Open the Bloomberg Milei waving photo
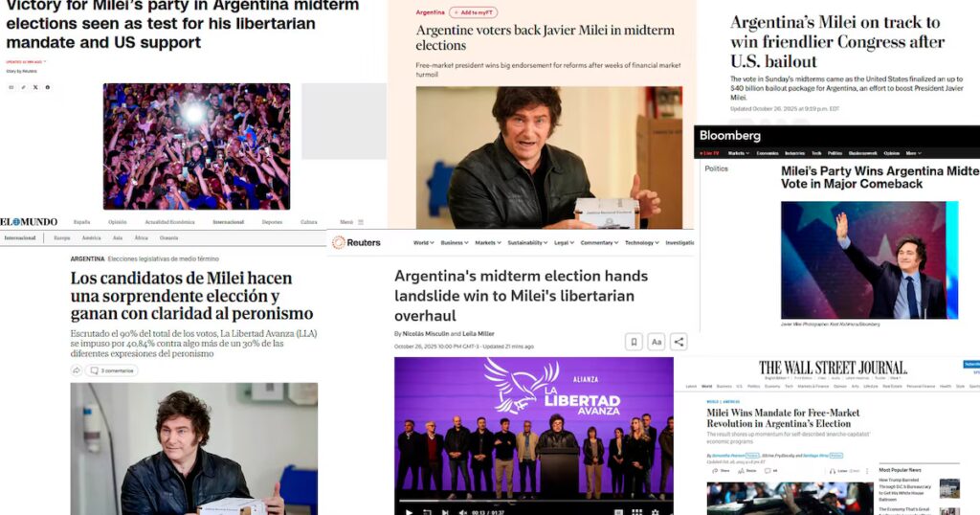This screenshot has width=980, height=515. pyautogui.click(x=869, y=260)
